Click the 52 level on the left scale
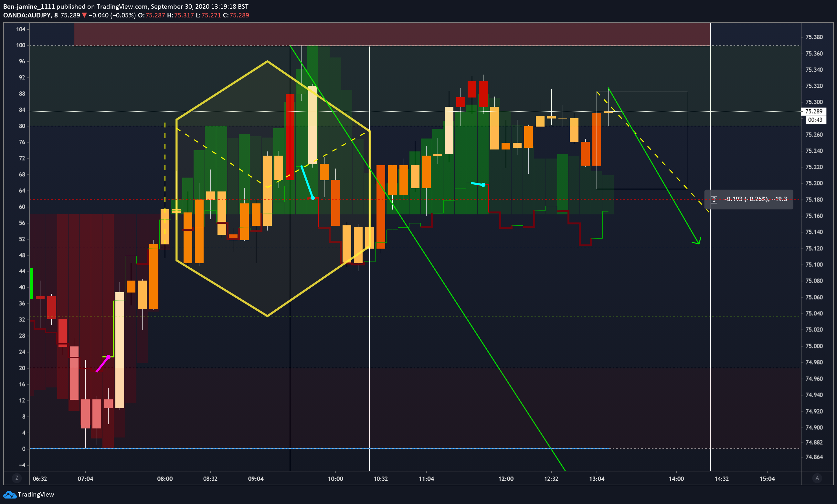 coord(22,239)
